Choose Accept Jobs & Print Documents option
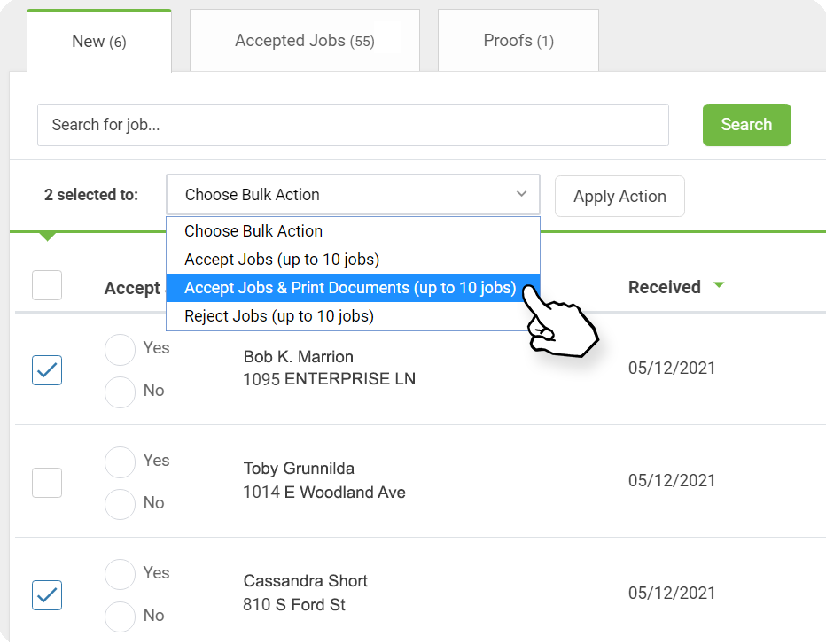Viewport: 826px width, 644px height. 350,288
